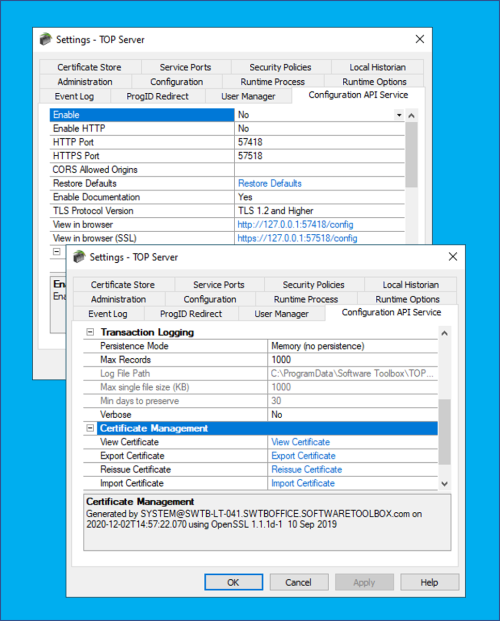Open the https://127.0.0.1:57518/config SSL link
This screenshot has height=621, width=500.
(297, 238)
